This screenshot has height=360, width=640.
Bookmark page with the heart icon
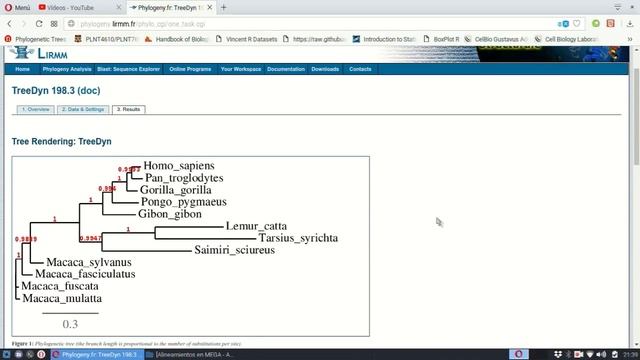(x=576, y=24)
